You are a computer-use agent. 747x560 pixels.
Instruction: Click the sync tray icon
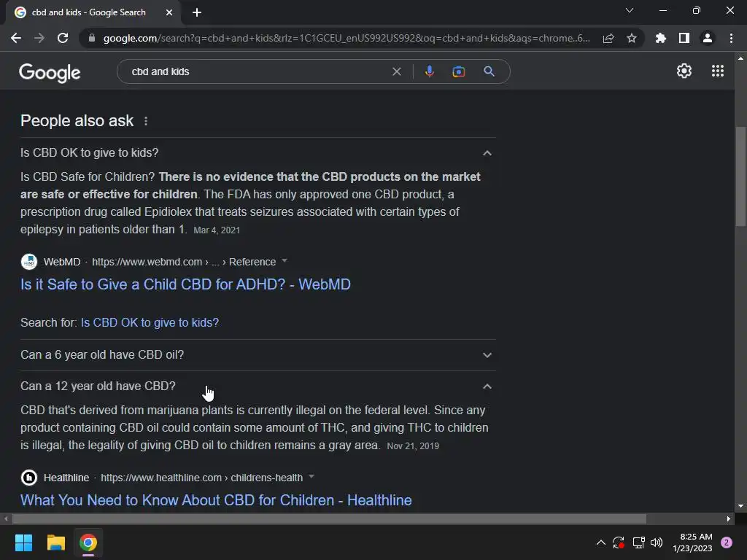coord(619,542)
